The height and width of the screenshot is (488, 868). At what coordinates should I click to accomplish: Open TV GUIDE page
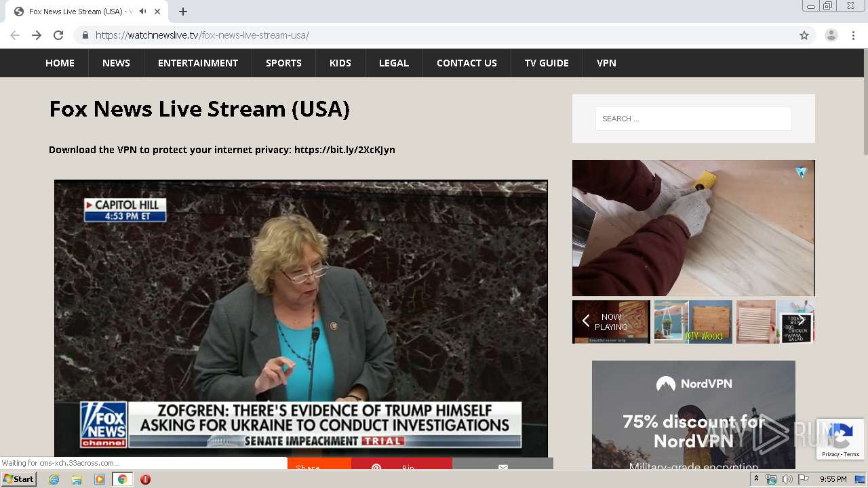pos(547,63)
